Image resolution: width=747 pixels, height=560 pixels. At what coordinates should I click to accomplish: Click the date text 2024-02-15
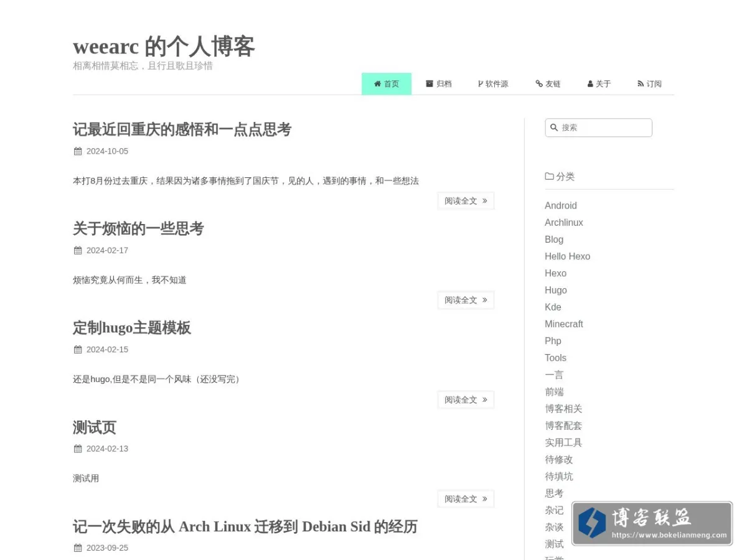pos(107,350)
